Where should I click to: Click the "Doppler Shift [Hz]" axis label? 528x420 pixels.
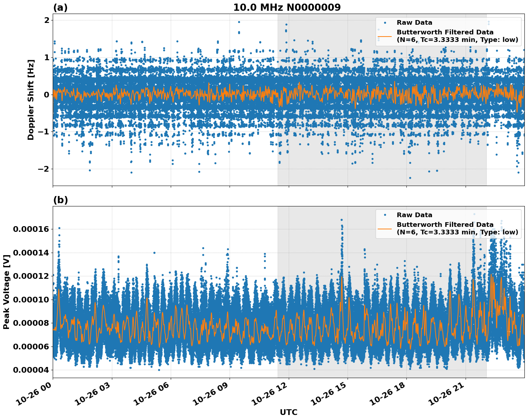[31, 100]
